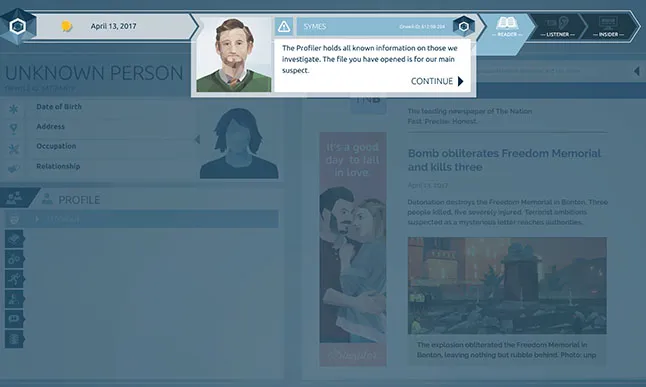Open the running person category in the sidebar
646x387 pixels.
(x=14, y=279)
